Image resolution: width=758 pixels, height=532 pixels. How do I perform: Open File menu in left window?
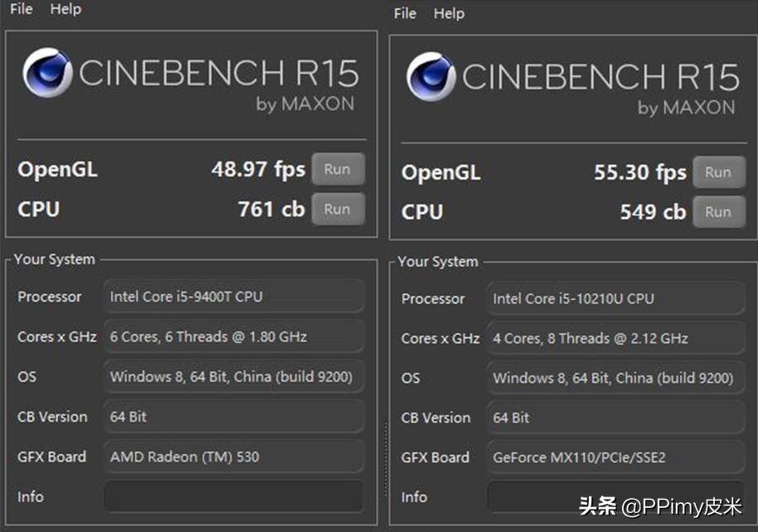click(x=22, y=9)
